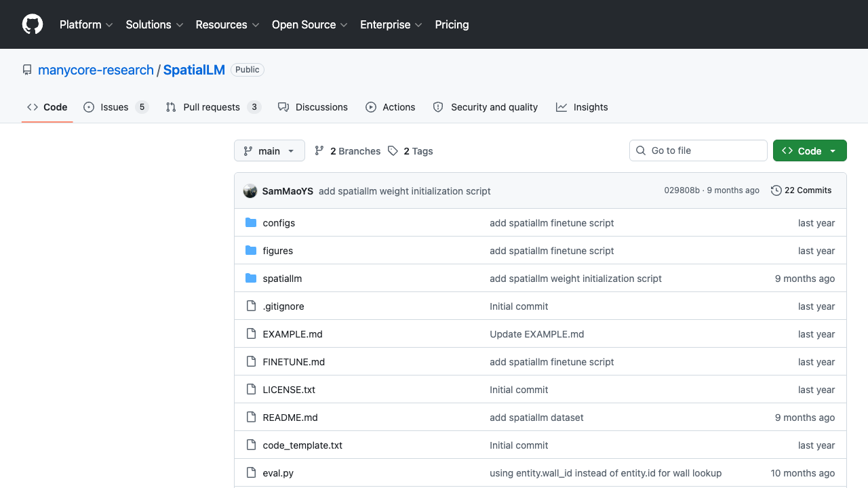Open the main branch selector dropdown
The image size is (868, 488).
(269, 151)
